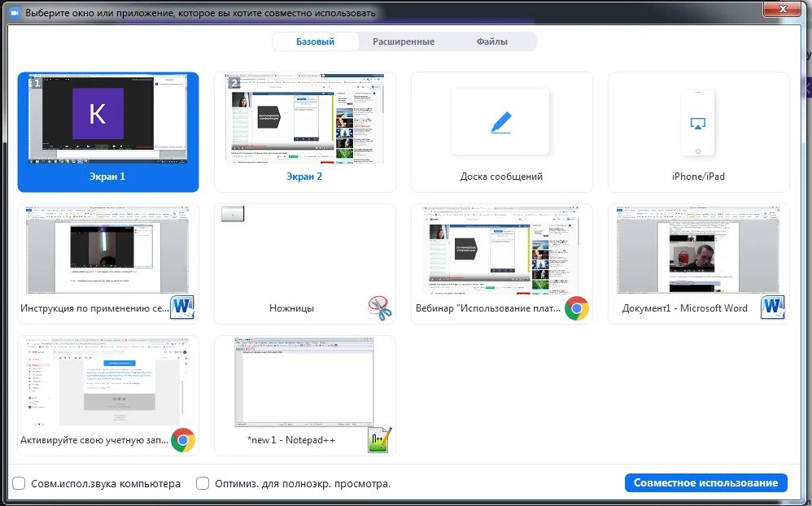The width and height of the screenshot is (812, 506).
Task: Click the Совместное использование button
Action: point(706,482)
